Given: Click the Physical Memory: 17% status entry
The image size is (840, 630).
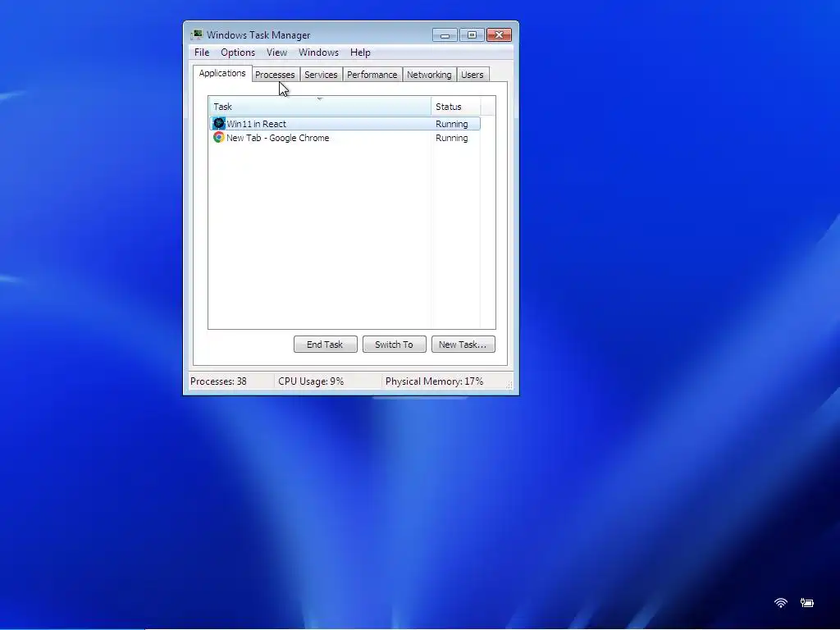Looking at the screenshot, I should point(434,381).
